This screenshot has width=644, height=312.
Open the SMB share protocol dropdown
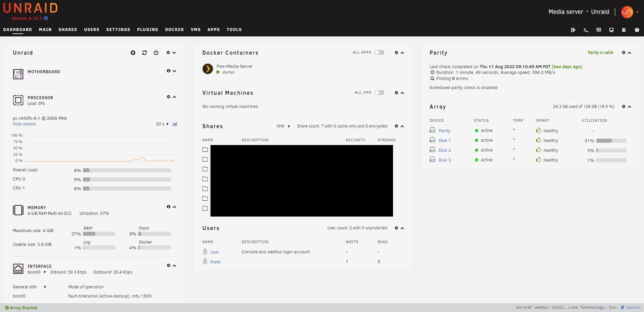click(283, 126)
